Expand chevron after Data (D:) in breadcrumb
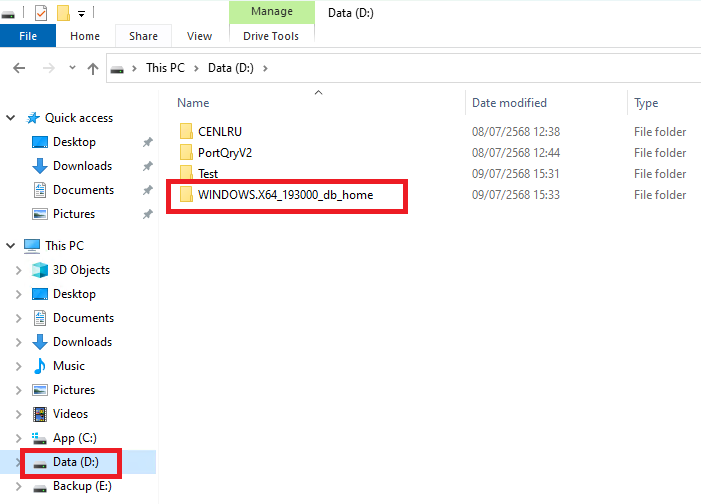 (x=265, y=68)
